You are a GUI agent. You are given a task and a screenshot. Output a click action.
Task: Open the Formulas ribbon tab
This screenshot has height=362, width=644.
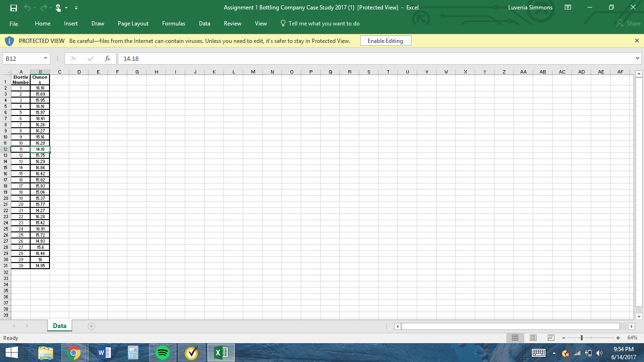coord(173,24)
